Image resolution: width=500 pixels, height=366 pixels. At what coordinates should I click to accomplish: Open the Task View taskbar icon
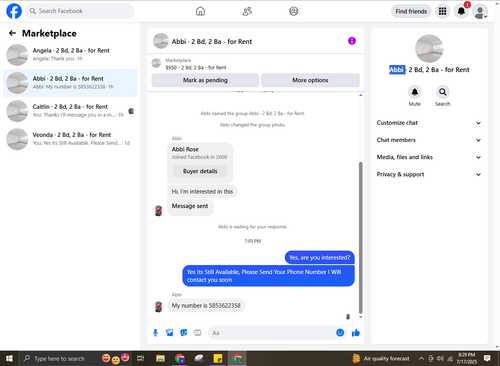(x=140, y=359)
